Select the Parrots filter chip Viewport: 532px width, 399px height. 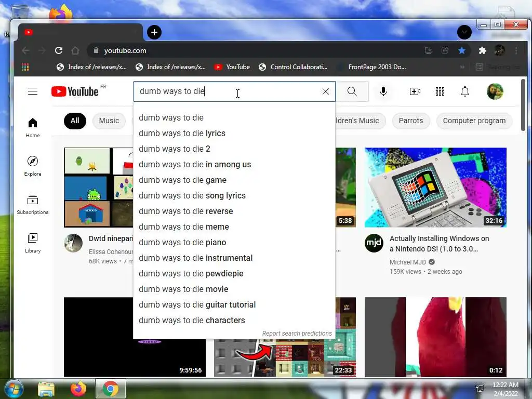coord(411,121)
